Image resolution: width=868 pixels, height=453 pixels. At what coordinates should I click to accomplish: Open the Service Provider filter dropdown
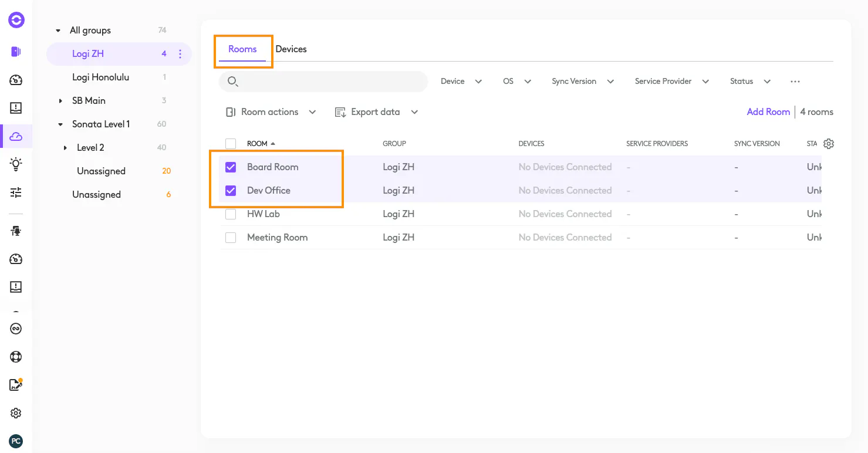pos(671,82)
